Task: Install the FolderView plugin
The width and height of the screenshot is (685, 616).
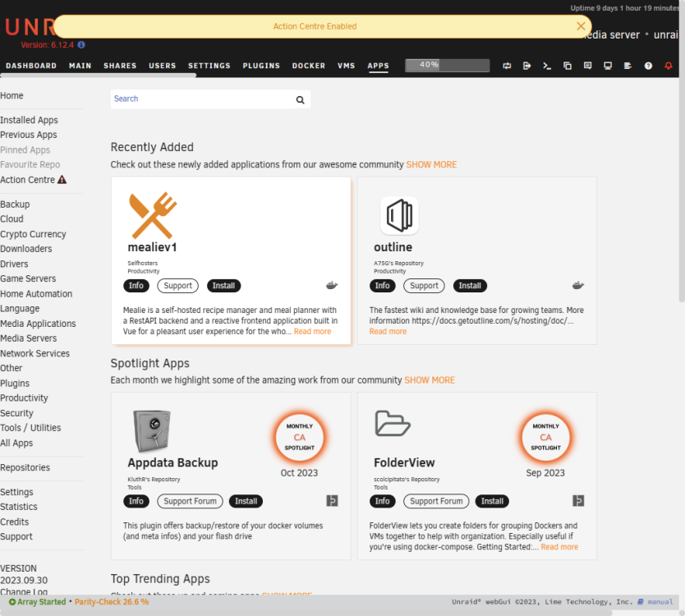Action: tap(492, 501)
